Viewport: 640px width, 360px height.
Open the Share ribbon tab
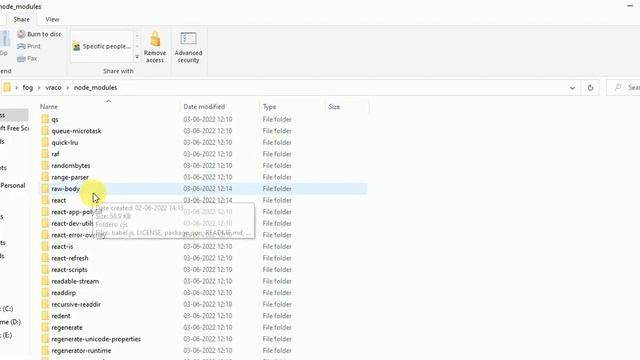pyautogui.click(x=21, y=19)
